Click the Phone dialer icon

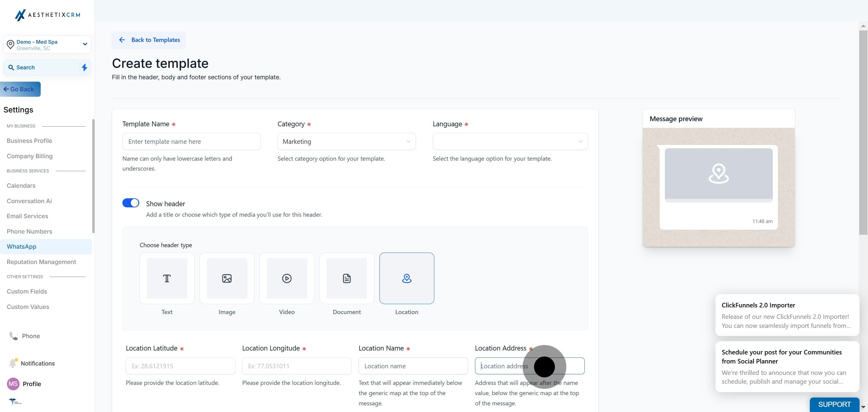tap(14, 336)
